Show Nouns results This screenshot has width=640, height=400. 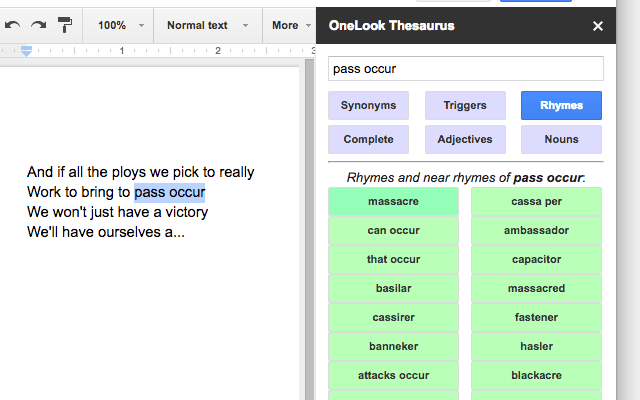pos(561,139)
